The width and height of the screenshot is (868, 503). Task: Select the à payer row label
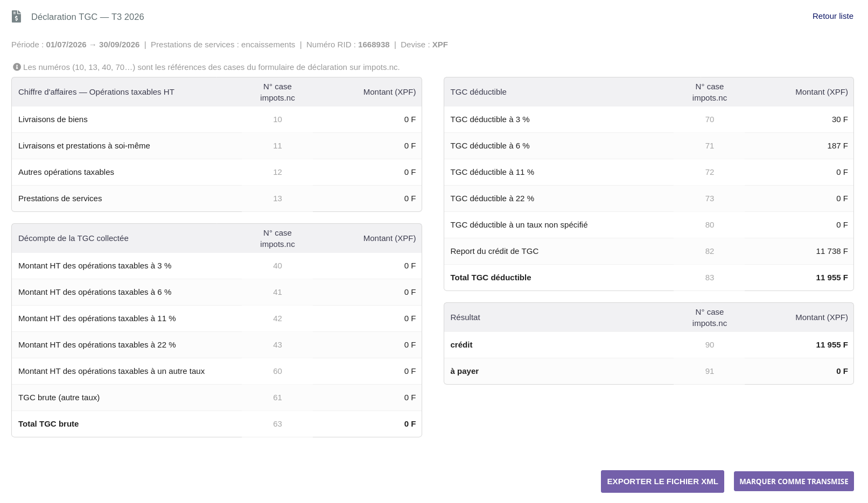click(x=465, y=371)
